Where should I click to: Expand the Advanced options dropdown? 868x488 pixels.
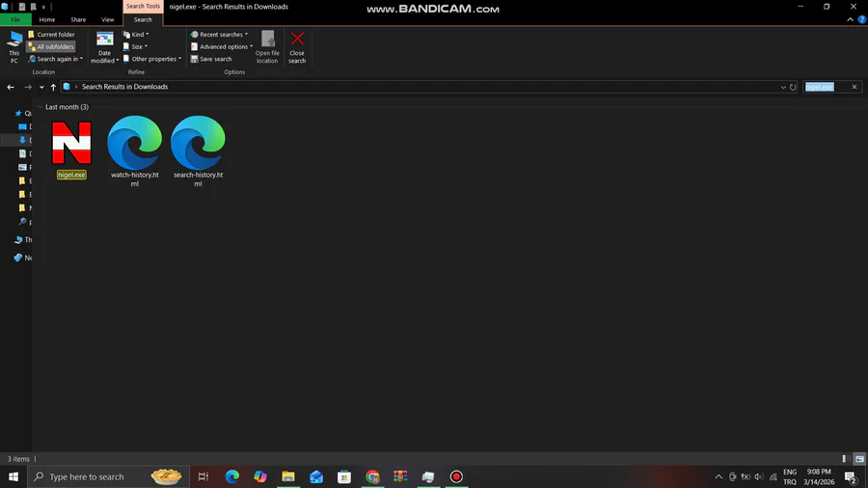[x=222, y=46]
